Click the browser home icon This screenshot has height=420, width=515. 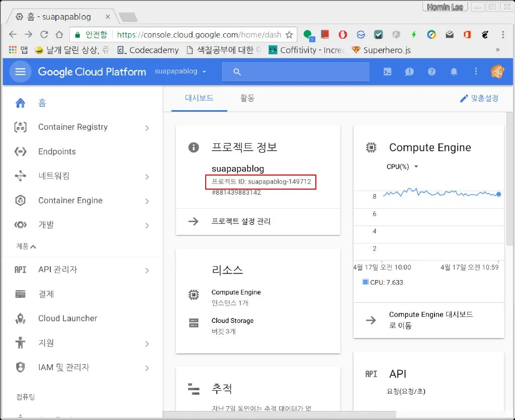coord(59,35)
